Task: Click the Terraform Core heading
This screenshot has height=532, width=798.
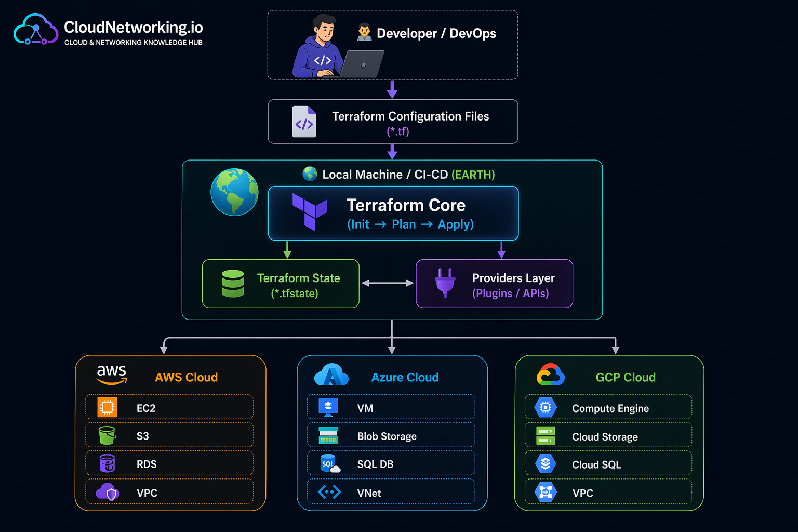Action: click(406, 205)
